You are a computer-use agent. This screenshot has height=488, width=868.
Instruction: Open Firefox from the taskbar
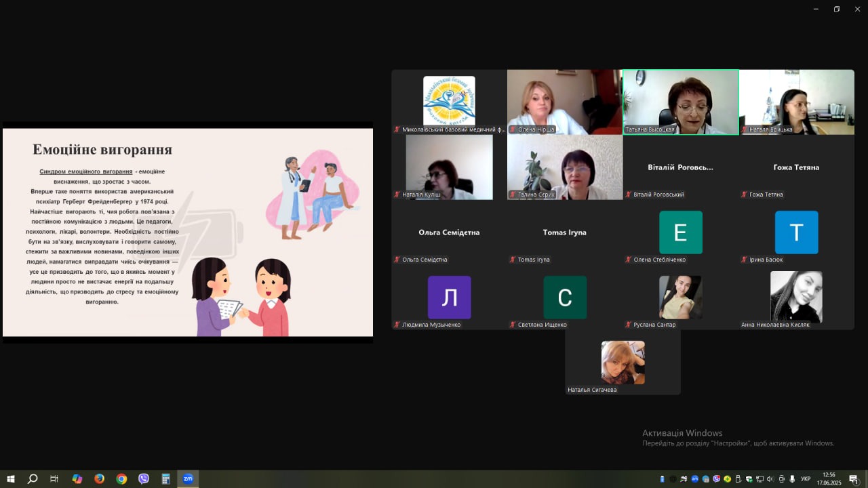coord(100,479)
